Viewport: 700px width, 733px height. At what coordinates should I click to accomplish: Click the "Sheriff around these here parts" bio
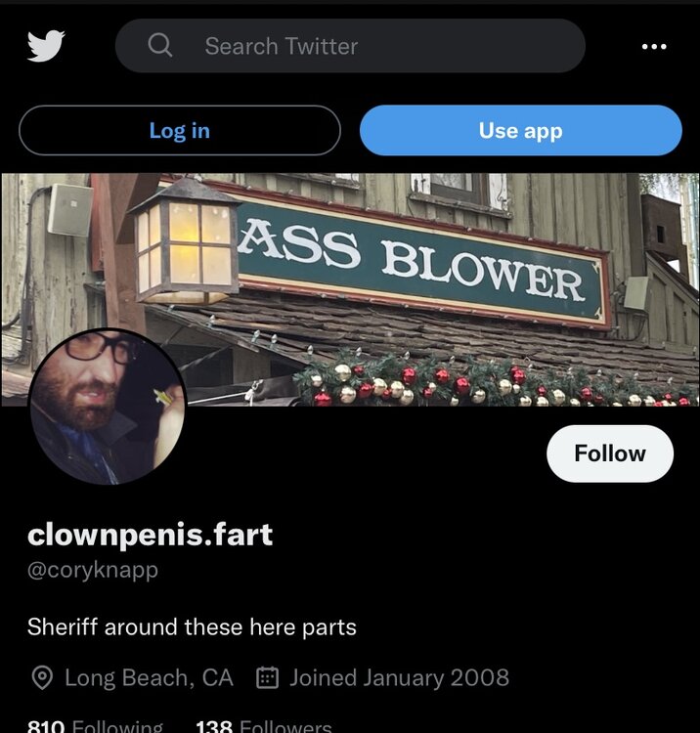click(192, 626)
